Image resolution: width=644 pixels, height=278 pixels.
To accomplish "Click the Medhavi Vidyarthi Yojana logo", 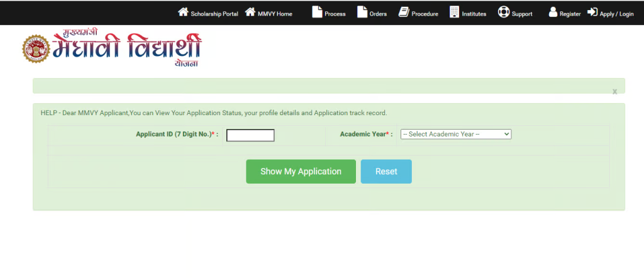I will click(112, 48).
